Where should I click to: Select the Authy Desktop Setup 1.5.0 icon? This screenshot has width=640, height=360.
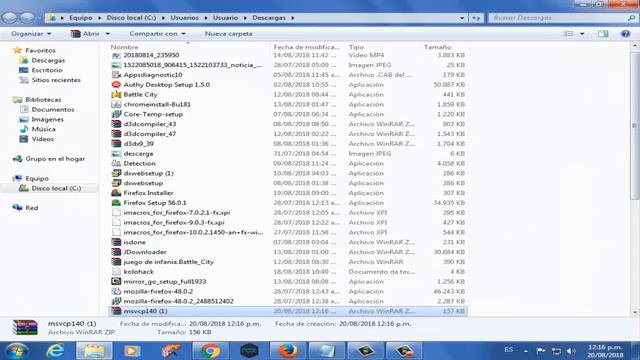116,84
